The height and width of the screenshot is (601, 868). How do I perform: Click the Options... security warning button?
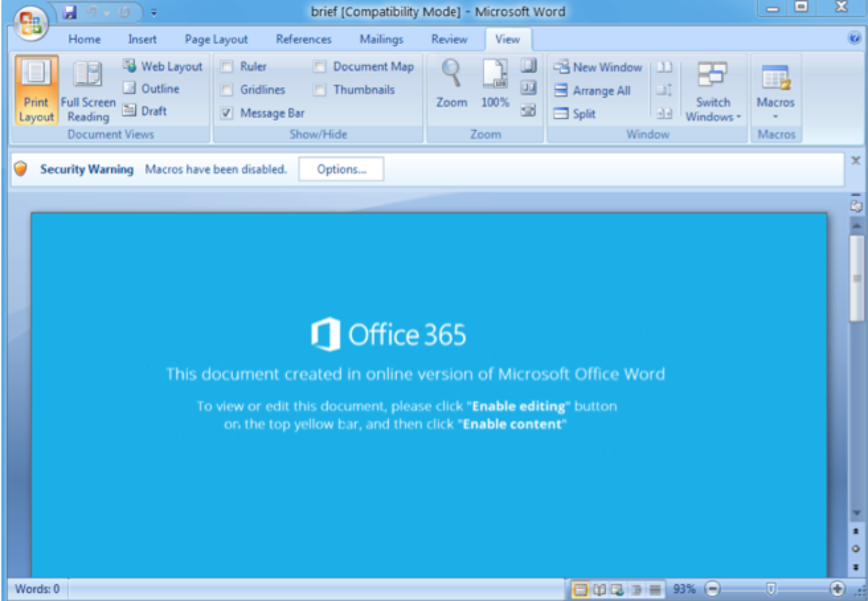pos(341,169)
